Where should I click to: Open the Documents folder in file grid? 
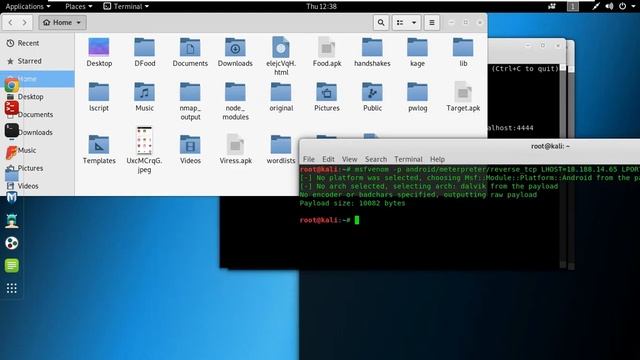[x=190, y=52]
